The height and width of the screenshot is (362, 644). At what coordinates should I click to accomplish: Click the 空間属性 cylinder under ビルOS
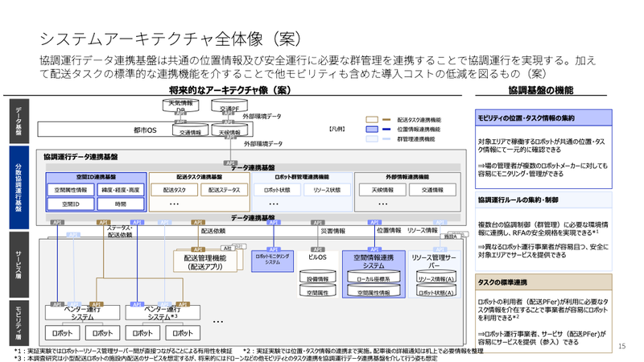click(318, 293)
